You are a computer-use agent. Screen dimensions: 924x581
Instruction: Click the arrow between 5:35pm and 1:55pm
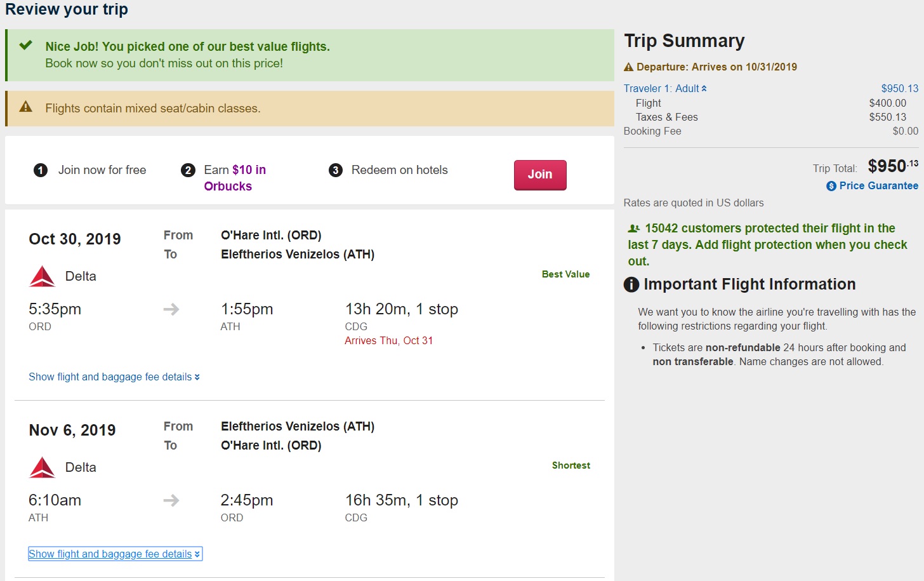pos(171,309)
